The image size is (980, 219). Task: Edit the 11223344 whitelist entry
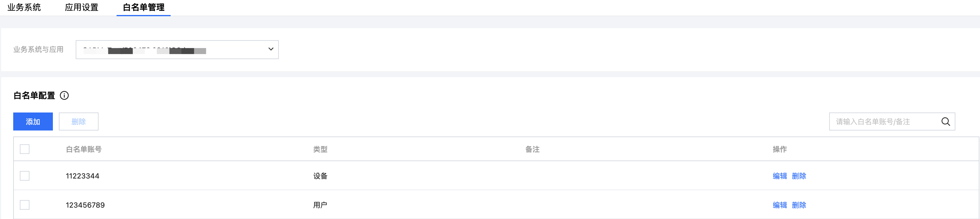[780, 176]
